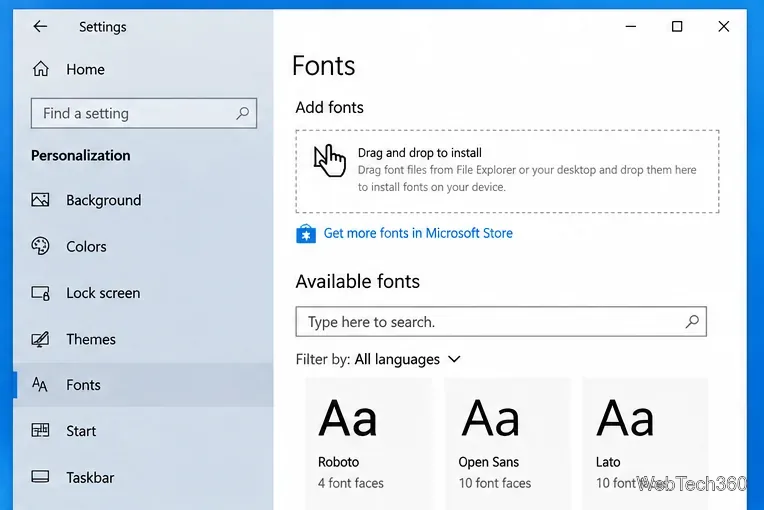This screenshot has height=510, width=764.
Task: Open Themes settings page
Action: 143,339
